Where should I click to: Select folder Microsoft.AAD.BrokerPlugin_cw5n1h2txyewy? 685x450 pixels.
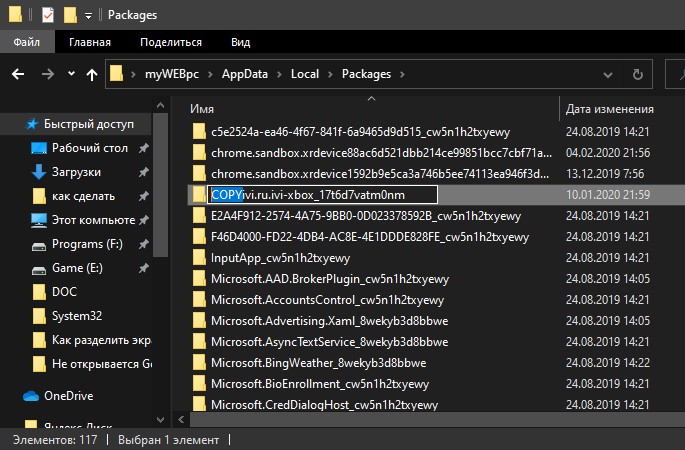(x=330, y=279)
